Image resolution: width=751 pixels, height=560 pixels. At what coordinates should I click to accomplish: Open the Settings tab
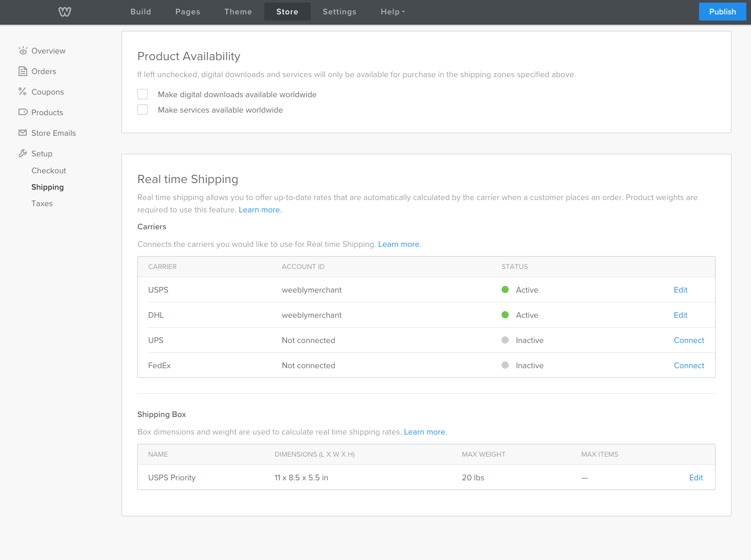[339, 12]
